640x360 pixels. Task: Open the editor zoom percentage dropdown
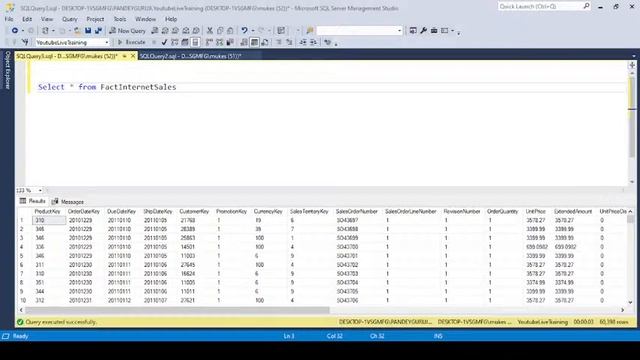pos(40,190)
